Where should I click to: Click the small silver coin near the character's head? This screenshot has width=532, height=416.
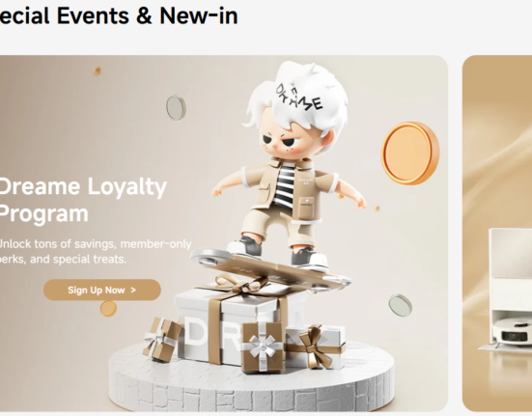click(x=176, y=107)
